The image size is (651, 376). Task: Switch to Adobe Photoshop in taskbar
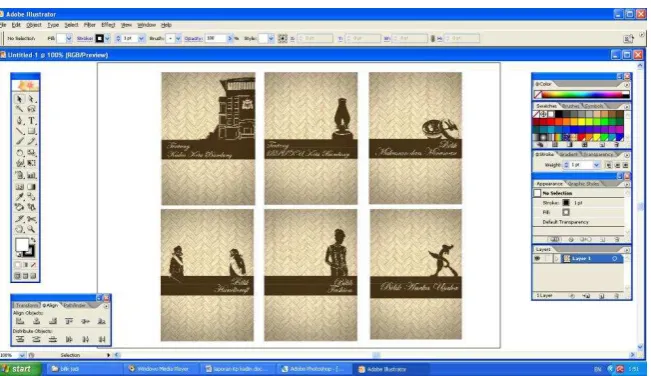pyautogui.click(x=315, y=369)
